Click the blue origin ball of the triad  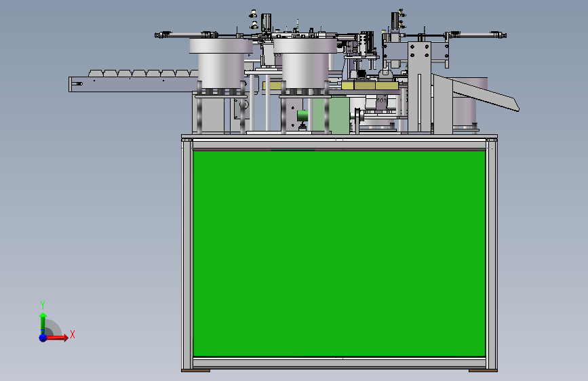coord(43,338)
